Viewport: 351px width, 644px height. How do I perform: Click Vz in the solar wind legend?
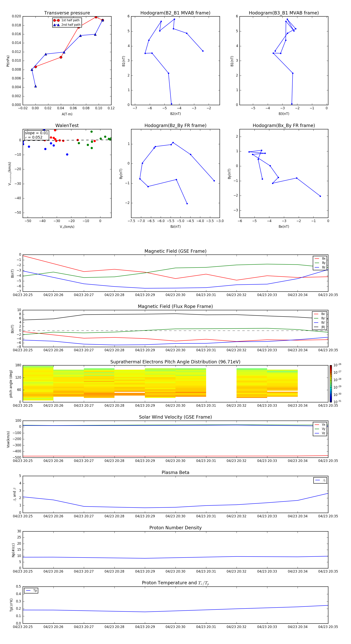[320, 433]
